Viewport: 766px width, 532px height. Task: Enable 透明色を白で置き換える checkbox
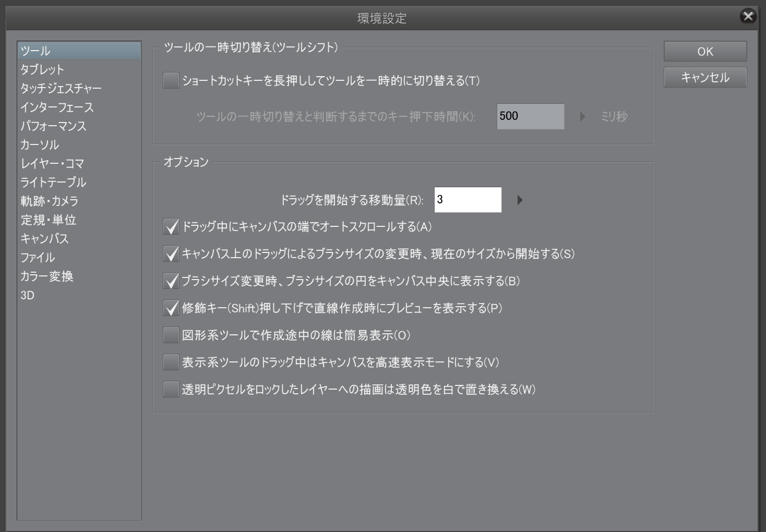[171, 390]
